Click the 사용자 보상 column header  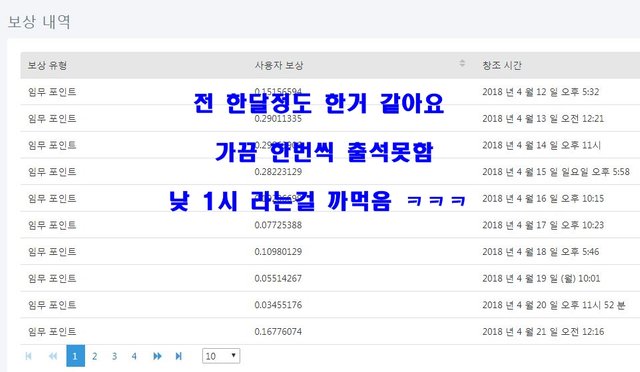[x=279, y=65]
